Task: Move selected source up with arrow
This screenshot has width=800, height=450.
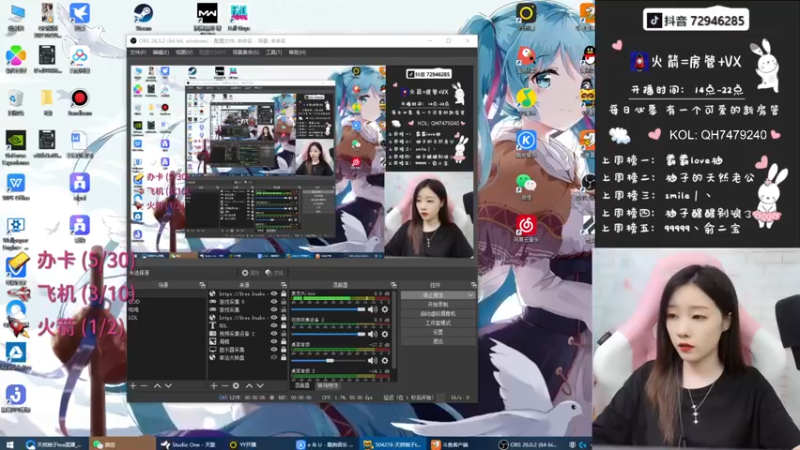Action: coord(249,386)
